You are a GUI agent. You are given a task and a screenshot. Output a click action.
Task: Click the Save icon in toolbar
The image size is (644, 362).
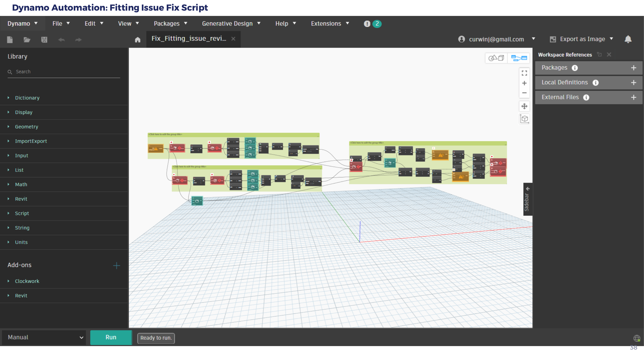44,40
